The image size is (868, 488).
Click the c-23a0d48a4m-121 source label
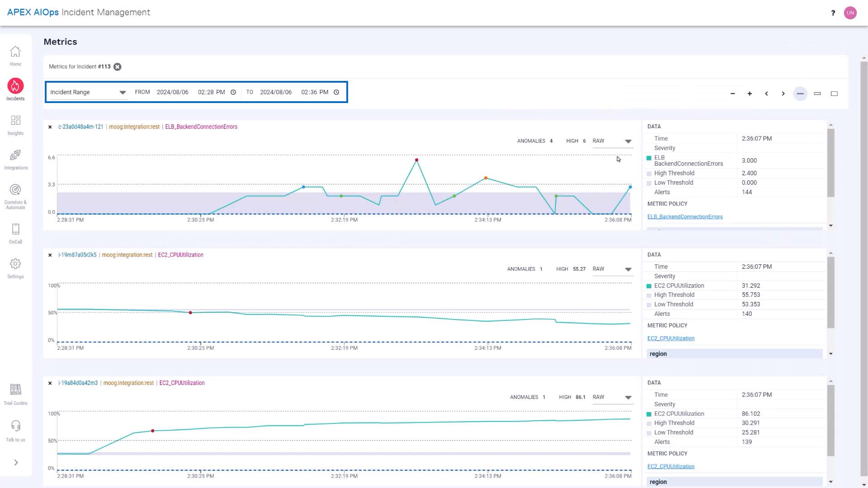click(81, 127)
